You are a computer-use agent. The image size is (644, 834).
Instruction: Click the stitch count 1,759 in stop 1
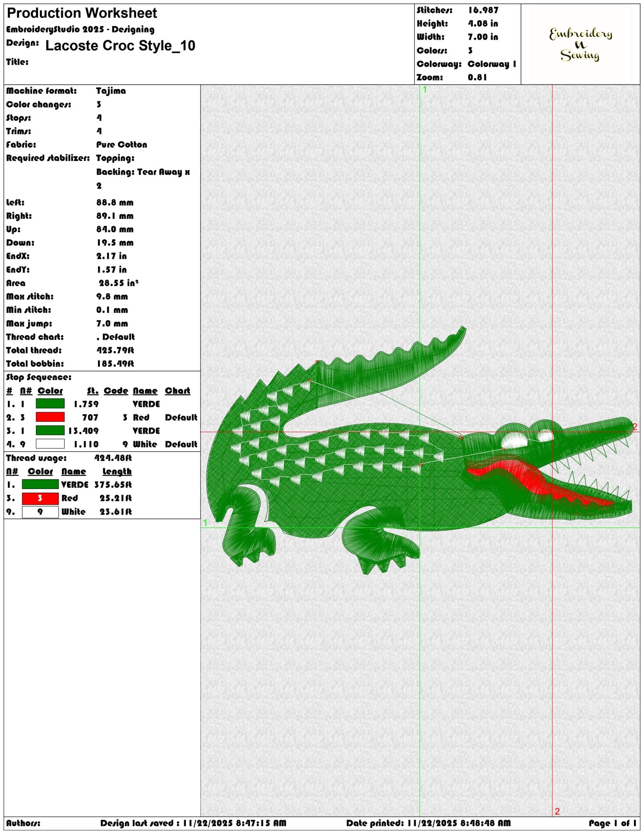coord(86,404)
